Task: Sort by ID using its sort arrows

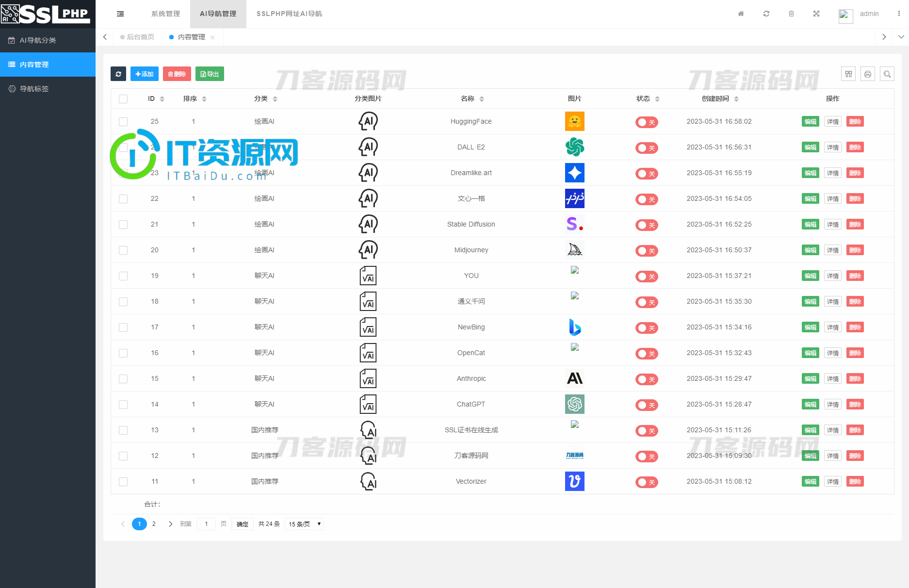Action: [x=162, y=99]
